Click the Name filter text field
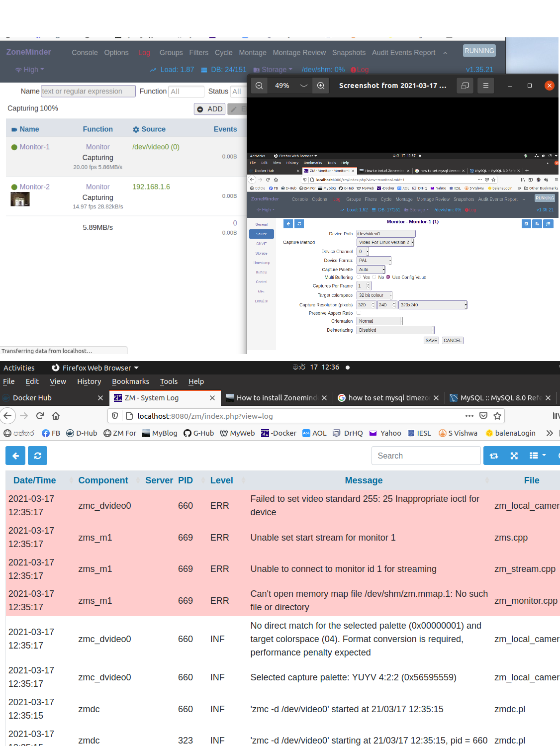Image resolution: width=560 pixels, height=746 pixels. 88,92
